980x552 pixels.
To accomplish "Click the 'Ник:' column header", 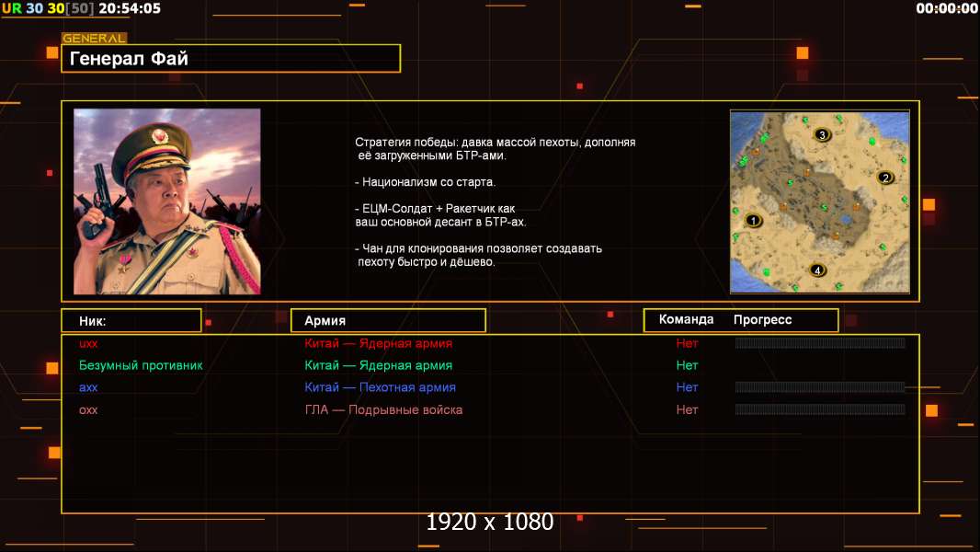I will coord(131,321).
